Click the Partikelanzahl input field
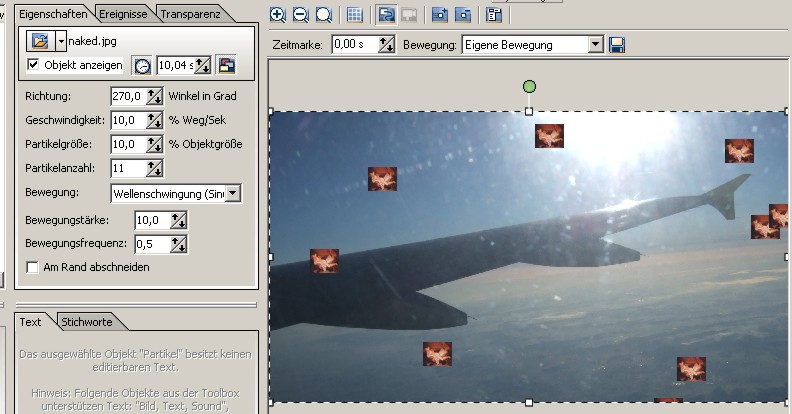 [127, 168]
